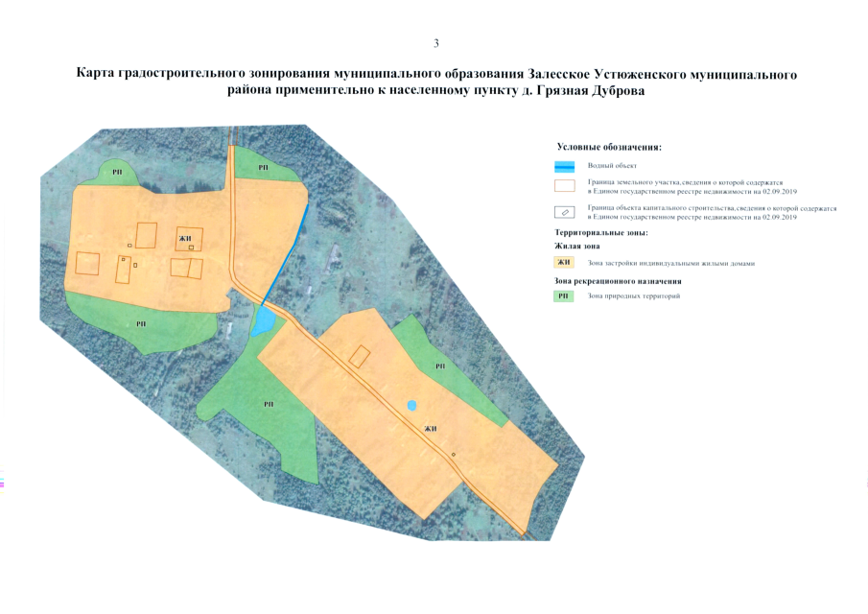Click the 'Территориальные зоны' heading

(x=601, y=233)
